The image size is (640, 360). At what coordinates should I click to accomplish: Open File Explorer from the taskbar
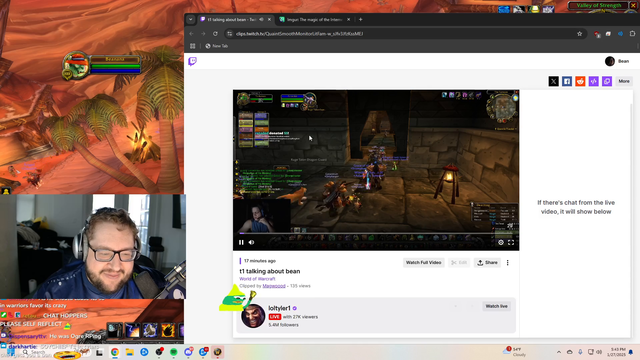pos(129,352)
